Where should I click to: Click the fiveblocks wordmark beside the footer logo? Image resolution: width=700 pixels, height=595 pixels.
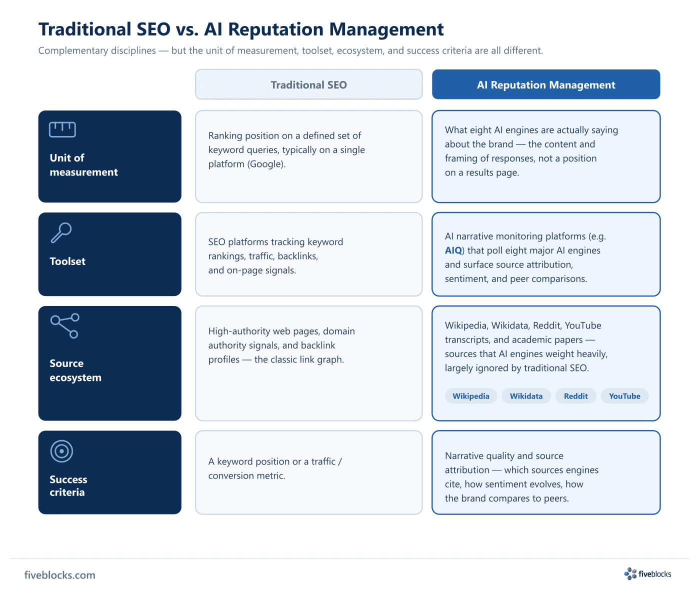(655, 574)
